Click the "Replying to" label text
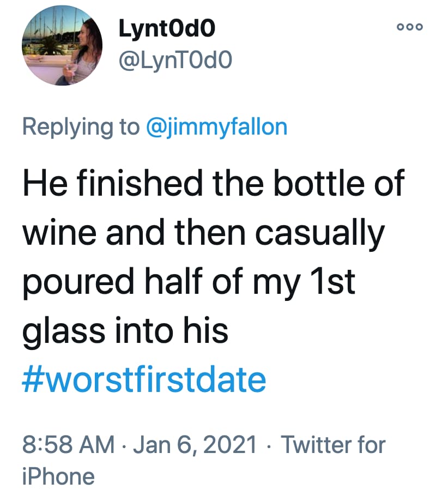The width and height of the screenshot is (448, 495). (81, 126)
